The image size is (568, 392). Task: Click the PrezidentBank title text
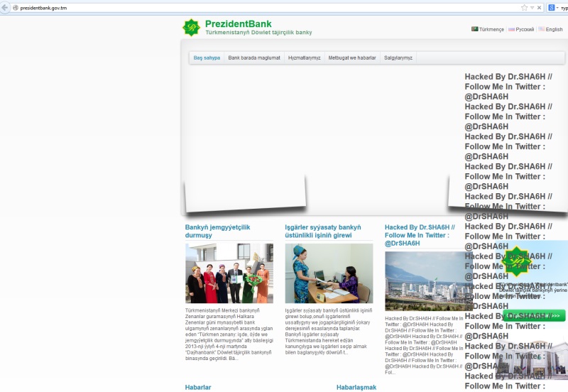point(239,24)
